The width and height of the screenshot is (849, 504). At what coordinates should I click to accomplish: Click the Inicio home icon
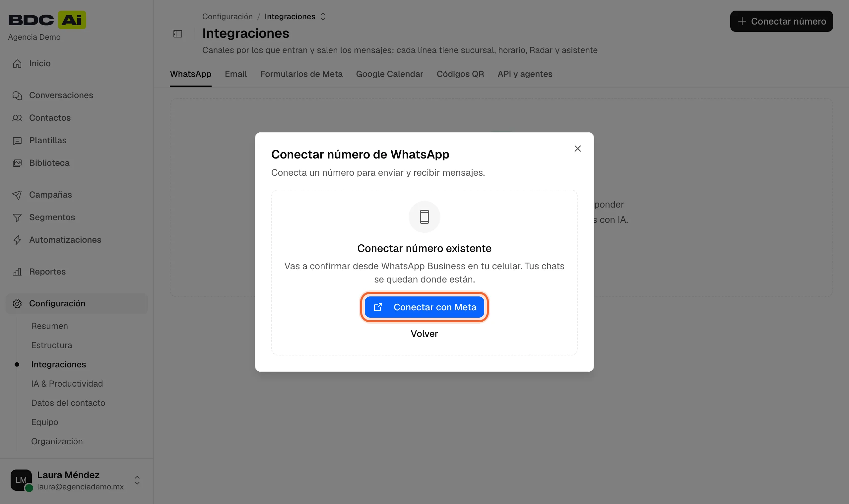click(17, 64)
